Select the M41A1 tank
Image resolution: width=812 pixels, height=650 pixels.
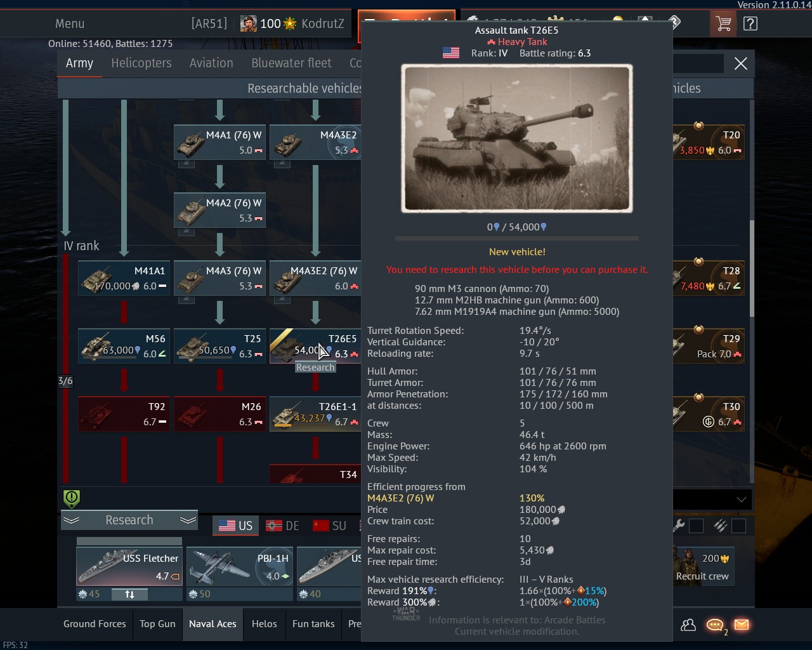pos(124,278)
